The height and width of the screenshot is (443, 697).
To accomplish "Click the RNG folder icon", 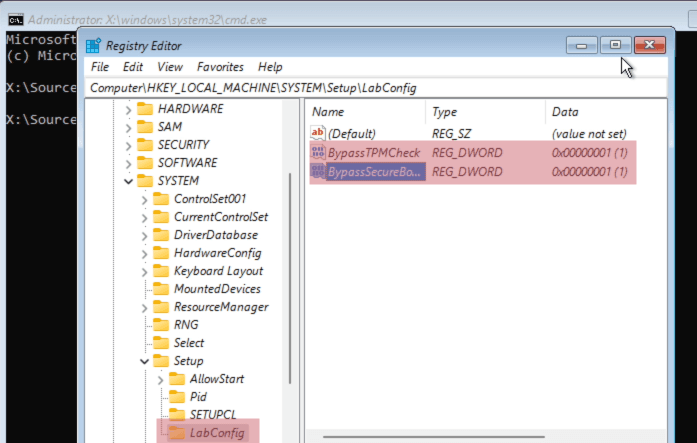I will (161, 325).
